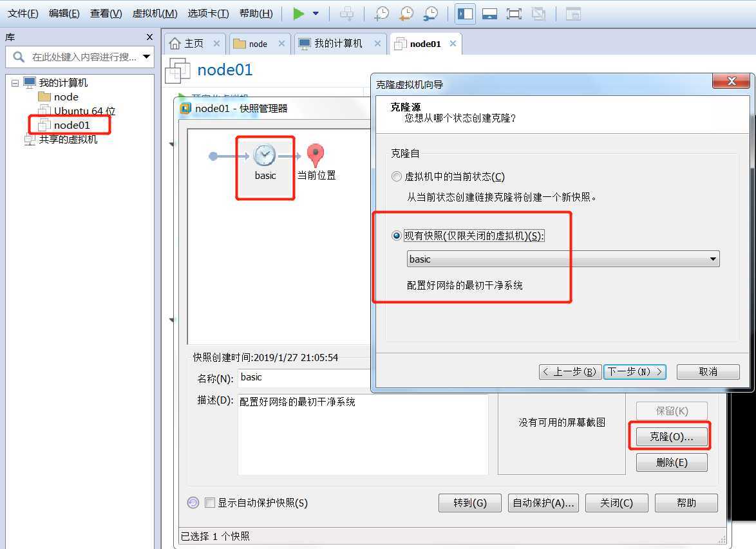Select the 当前位置 red pin marker

coord(316,155)
